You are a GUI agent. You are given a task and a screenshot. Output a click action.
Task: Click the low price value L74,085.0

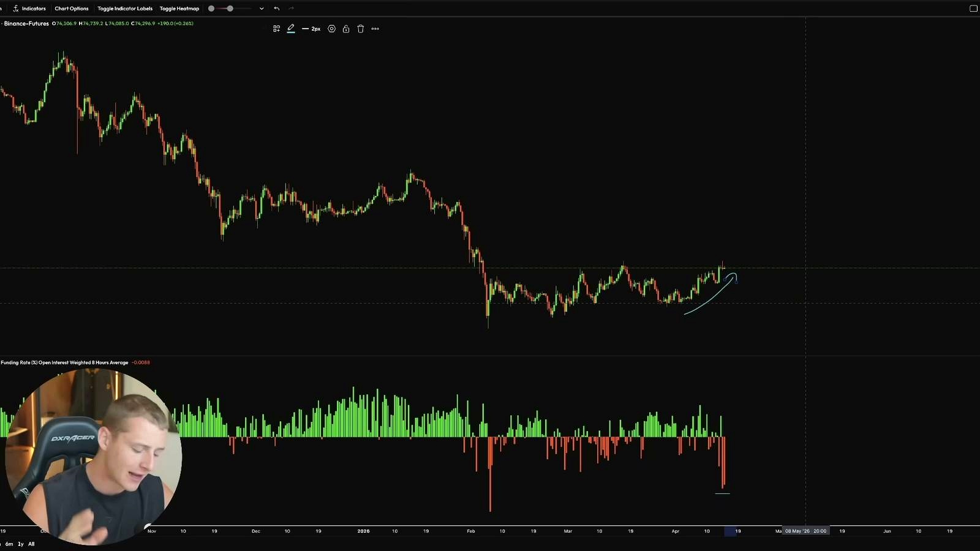click(x=117, y=23)
